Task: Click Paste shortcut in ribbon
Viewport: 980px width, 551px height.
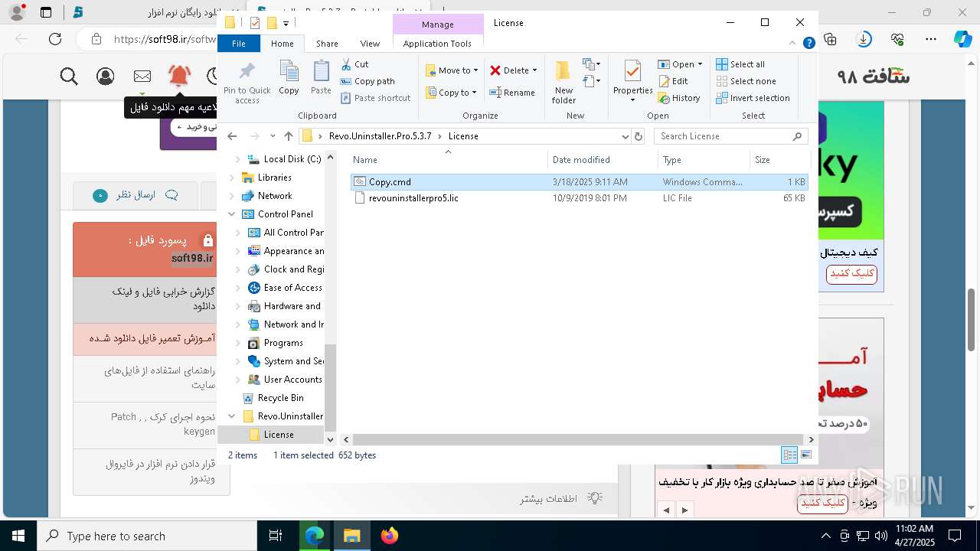Action: 375,98
